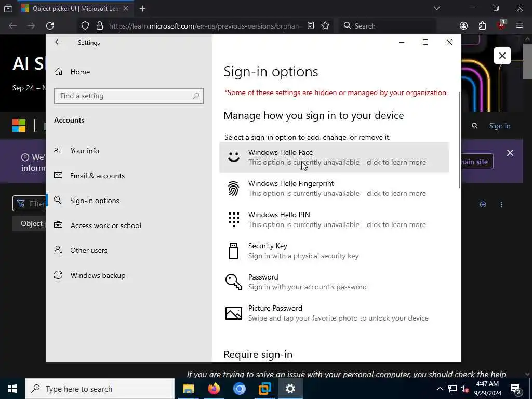Open the Firefox hamburger menu
Image resolution: width=532 pixels, height=399 pixels.
520,26
